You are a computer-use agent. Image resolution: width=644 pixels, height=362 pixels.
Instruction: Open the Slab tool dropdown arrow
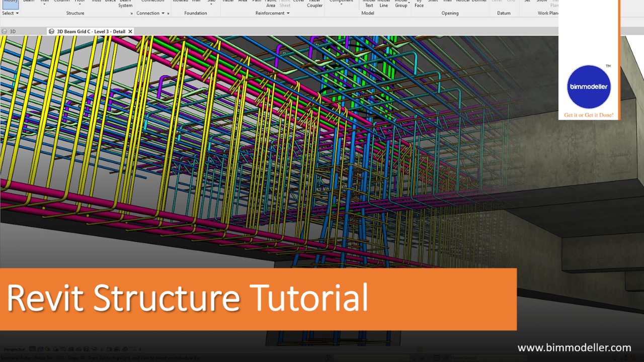coord(211,5)
